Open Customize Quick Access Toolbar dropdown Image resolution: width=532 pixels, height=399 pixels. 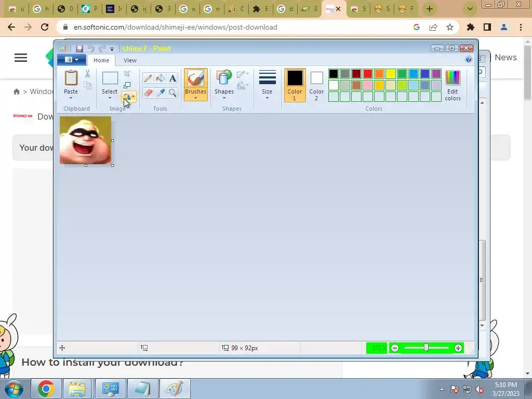point(112,49)
